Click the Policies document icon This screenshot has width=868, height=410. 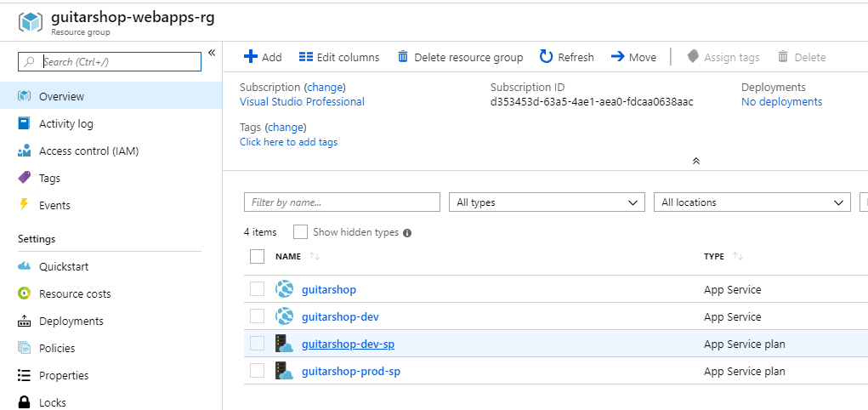point(25,348)
